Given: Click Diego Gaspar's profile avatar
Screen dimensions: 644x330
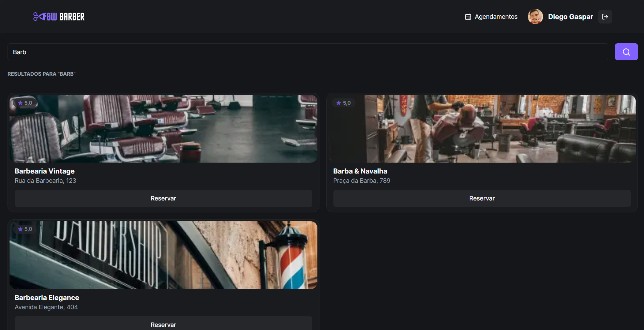Looking at the screenshot, I should click(535, 17).
